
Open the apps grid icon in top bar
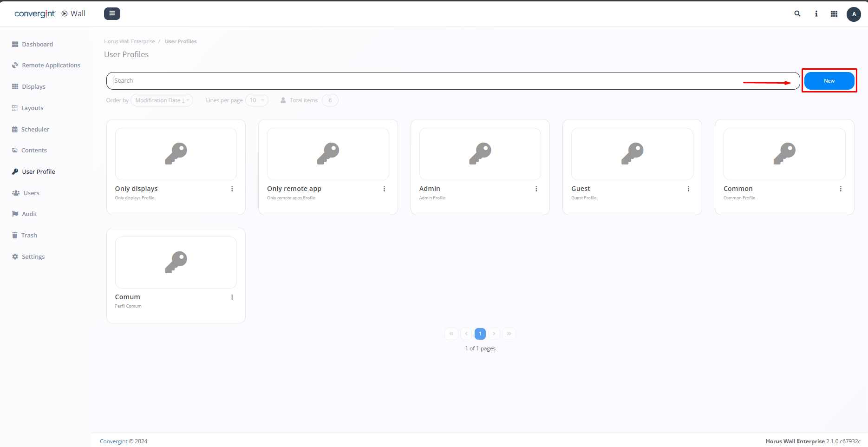click(834, 14)
